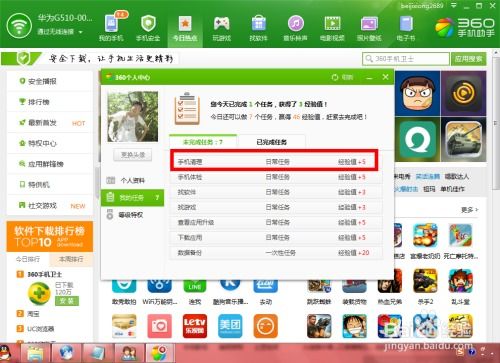Open 我的手机 icon in top toolbar
500x363 pixels.
[x=111, y=28]
